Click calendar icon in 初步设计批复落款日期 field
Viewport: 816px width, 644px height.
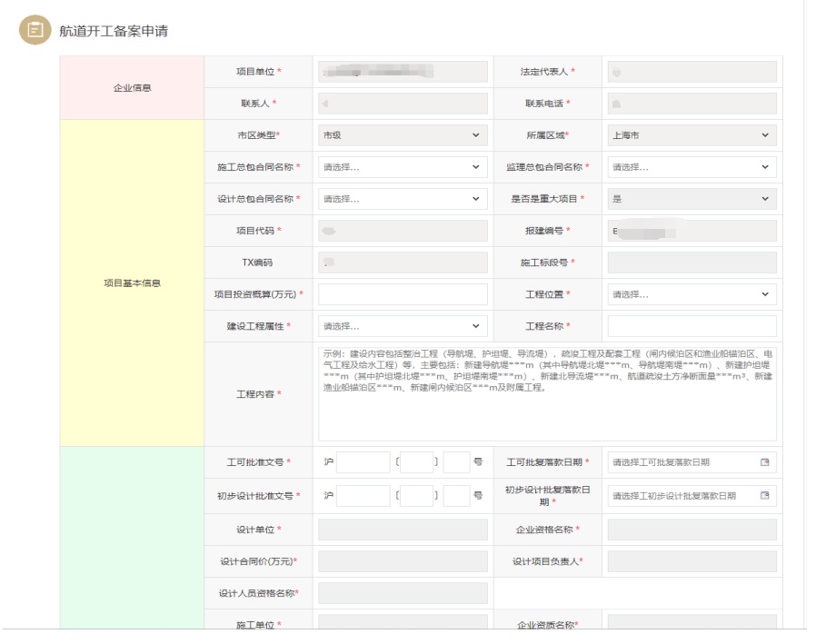[764, 495]
